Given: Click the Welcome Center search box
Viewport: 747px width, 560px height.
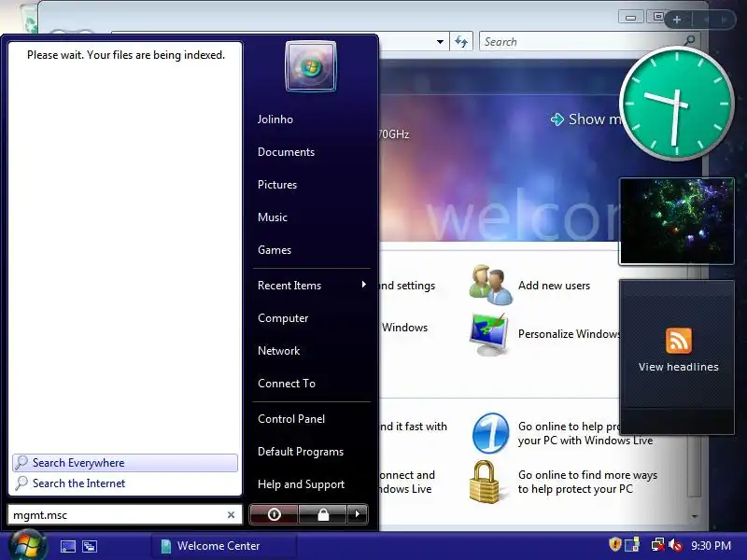Looking at the screenshot, I should [582, 42].
